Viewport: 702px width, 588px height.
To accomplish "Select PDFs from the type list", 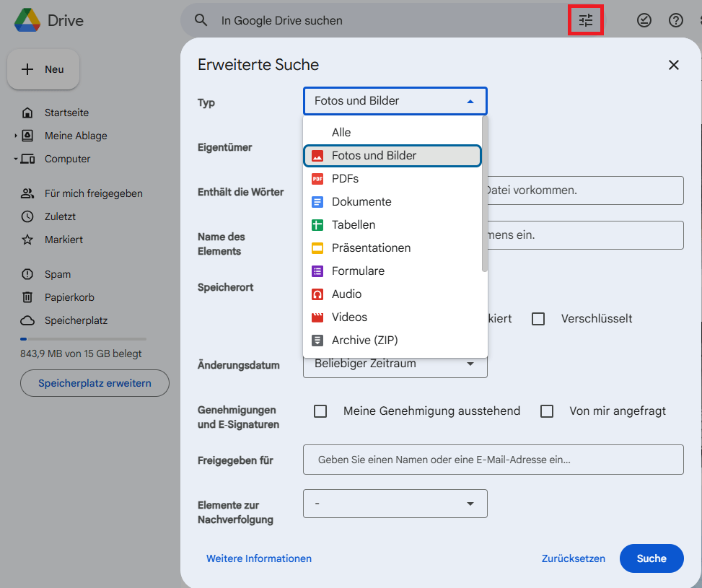I will click(x=345, y=178).
